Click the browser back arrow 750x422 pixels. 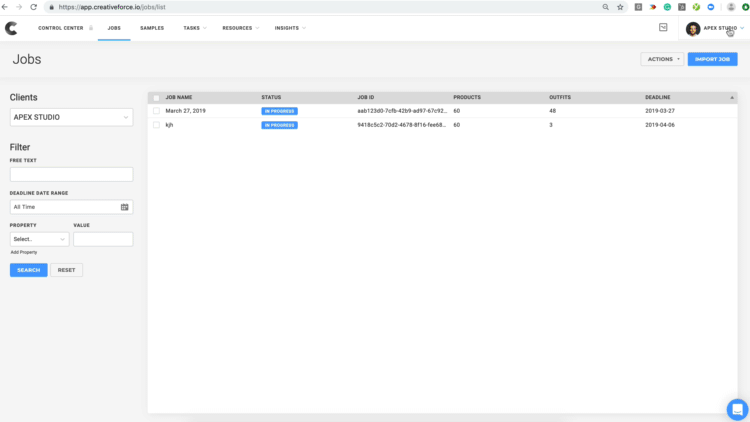click(x=6, y=7)
